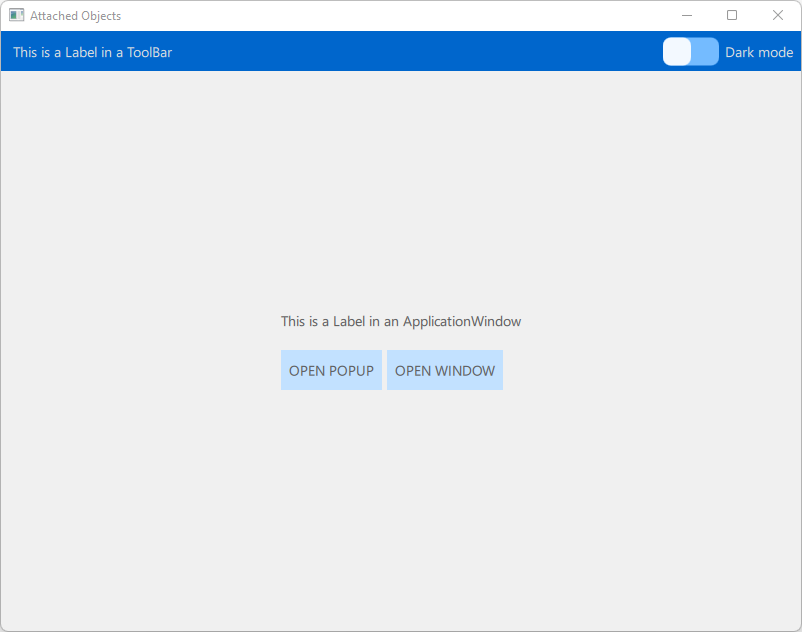Click between the two open buttons

coord(384,370)
